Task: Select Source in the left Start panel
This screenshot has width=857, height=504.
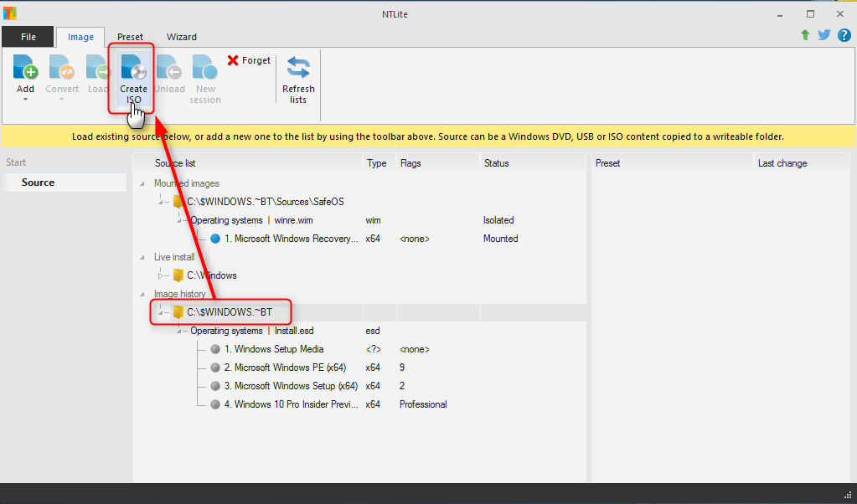Action: [x=65, y=183]
